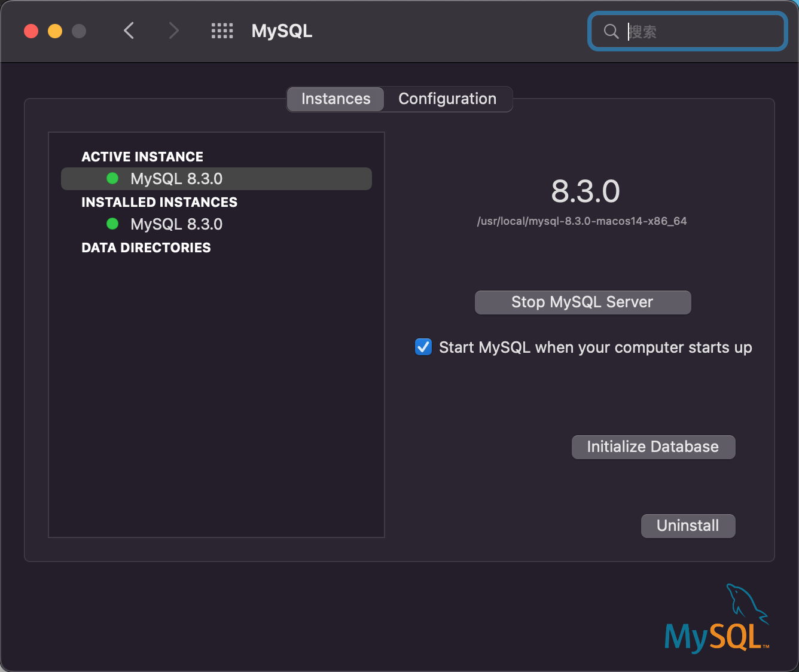Click the large 8.3.0 version number
Viewport: 799px width, 672px height.
point(585,191)
